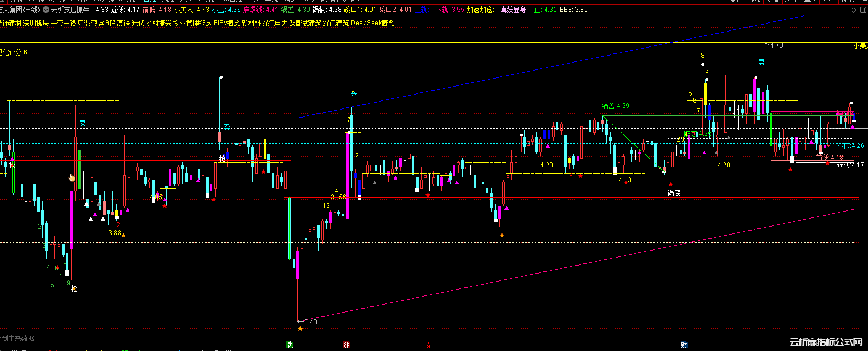Viewport: 868px width, 351px height.
Task: Click the red 涨 event marker
Action: (346, 345)
